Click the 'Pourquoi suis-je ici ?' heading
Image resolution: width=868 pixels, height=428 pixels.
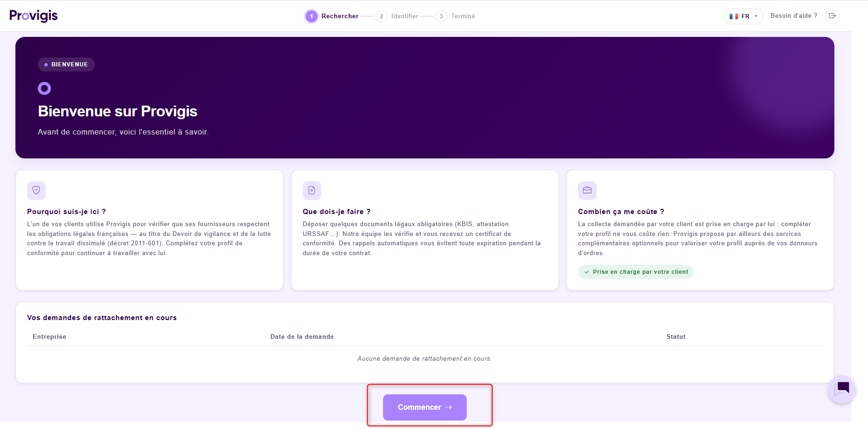point(66,212)
